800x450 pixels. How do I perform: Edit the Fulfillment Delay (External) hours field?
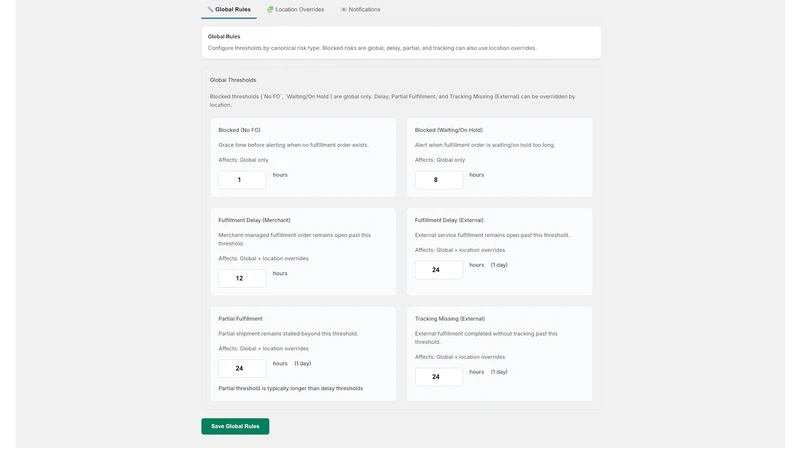coord(439,270)
